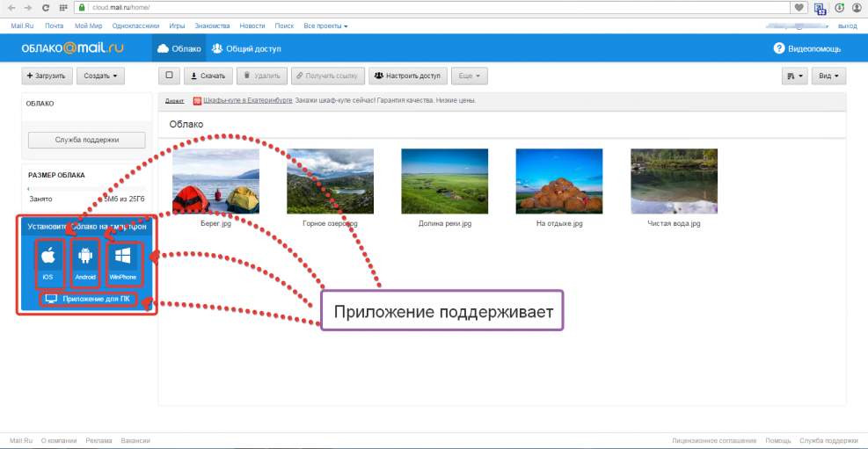Viewport: 868px width, 449px height.
Task: Open the WinPhone app download tile
Action: click(x=122, y=262)
